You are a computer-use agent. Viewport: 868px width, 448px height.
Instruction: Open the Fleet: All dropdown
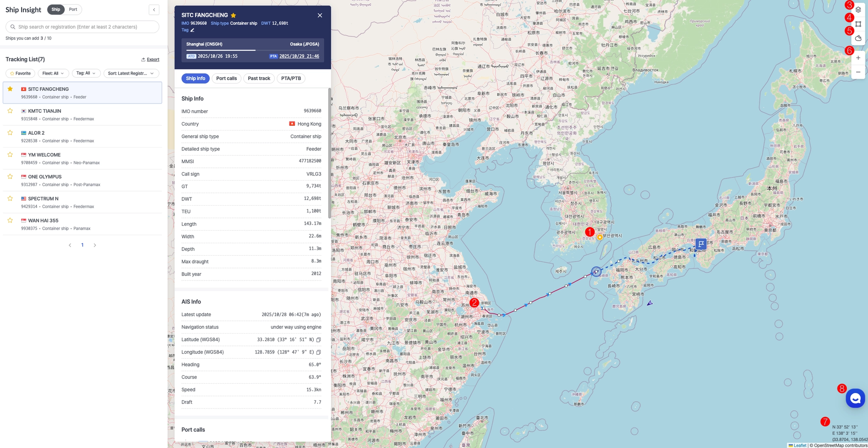53,73
